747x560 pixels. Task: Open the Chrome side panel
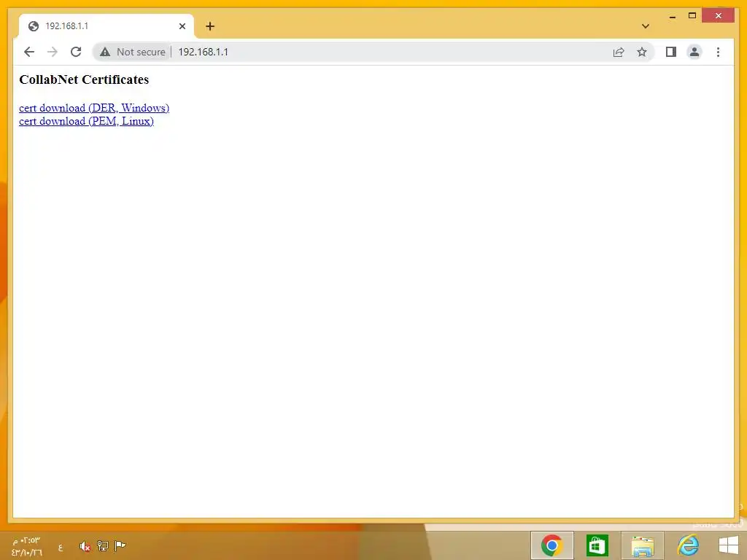pos(671,52)
